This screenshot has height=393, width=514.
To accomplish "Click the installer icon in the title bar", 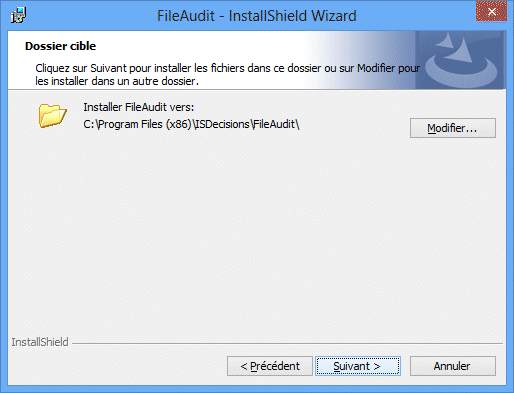I will point(18,15).
